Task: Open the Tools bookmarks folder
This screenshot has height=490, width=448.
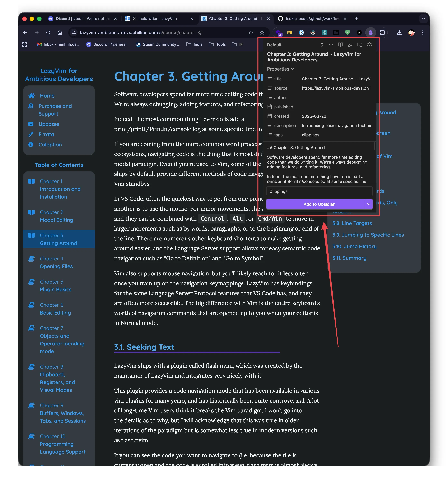Action: [x=217, y=44]
